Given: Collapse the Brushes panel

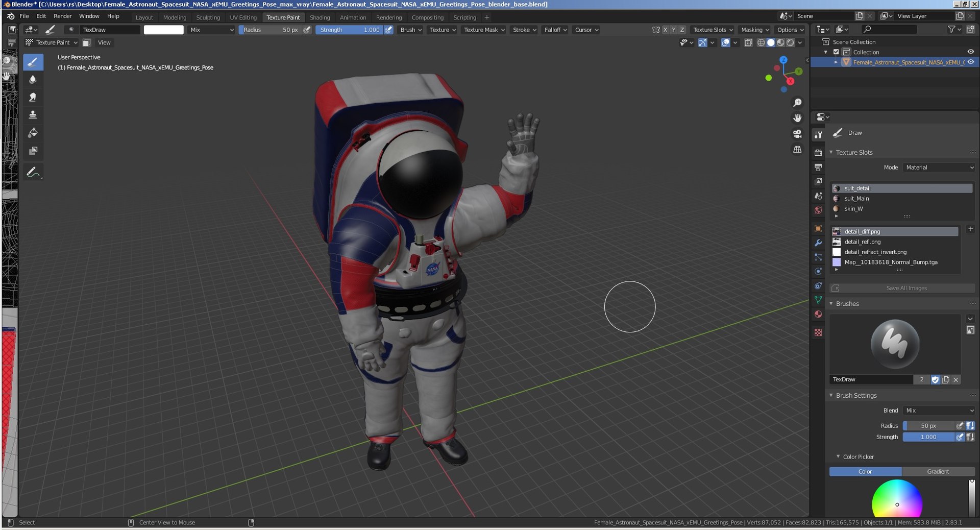Looking at the screenshot, I should coord(831,303).
